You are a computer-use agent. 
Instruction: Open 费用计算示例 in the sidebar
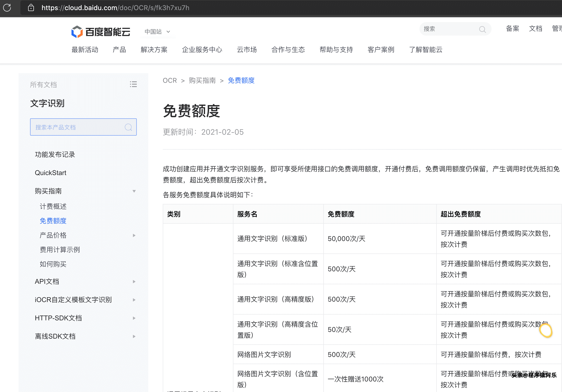point(60,250)
